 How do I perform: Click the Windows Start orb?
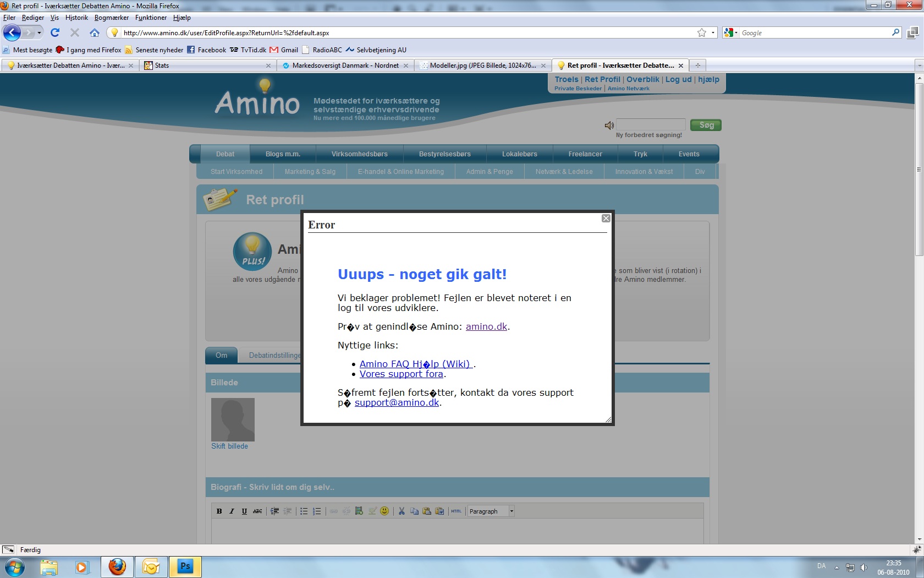click(x=15, y=566)
